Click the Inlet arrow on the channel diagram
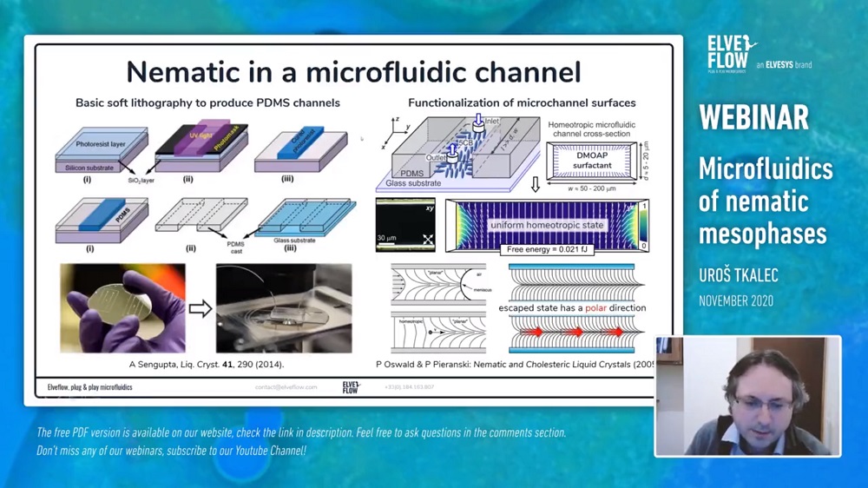 tap(477, 122)
